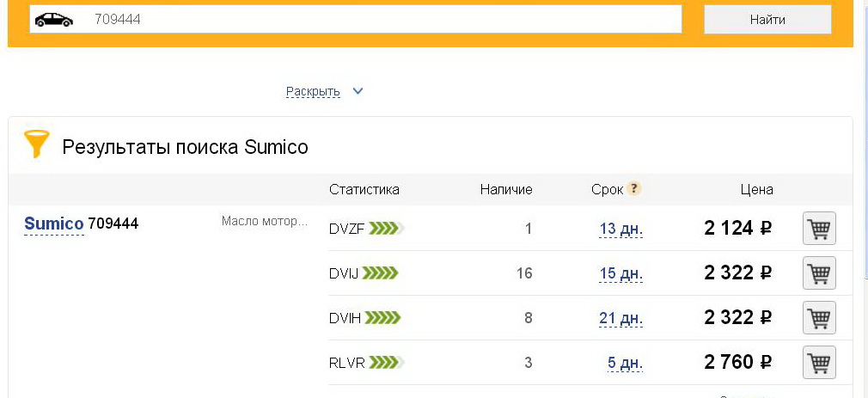The image size is (868, 398).
Task: Open the 15 дн. delivery term link
Action: (x=620, y=273)
